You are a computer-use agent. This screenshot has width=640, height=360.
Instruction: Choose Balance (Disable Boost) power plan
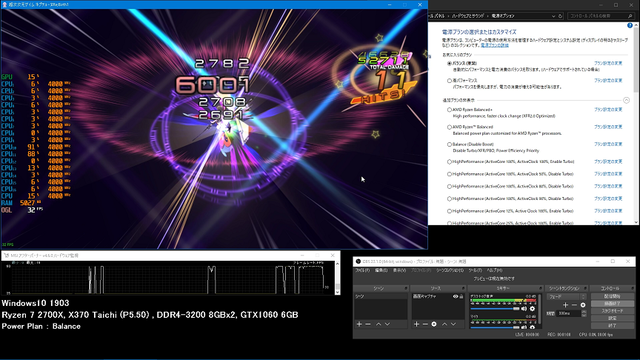449,144
